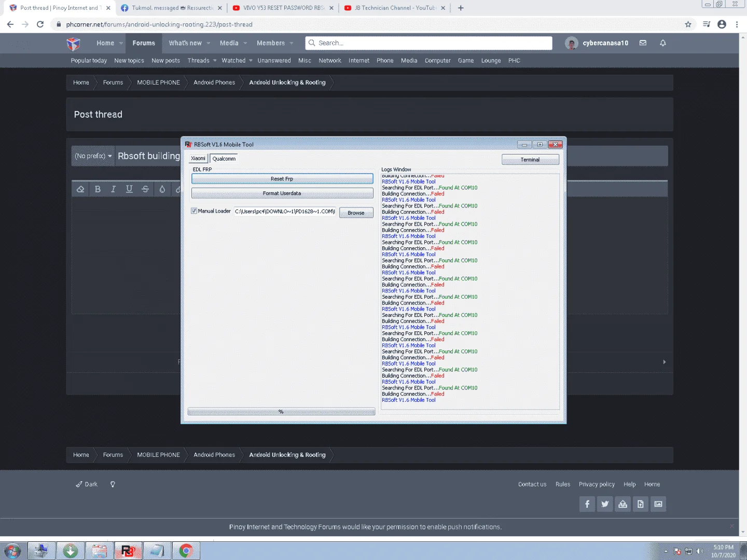The image size is (747, 560).
Task: Bookmark this page with the star icon
Action: coord(688,24)
